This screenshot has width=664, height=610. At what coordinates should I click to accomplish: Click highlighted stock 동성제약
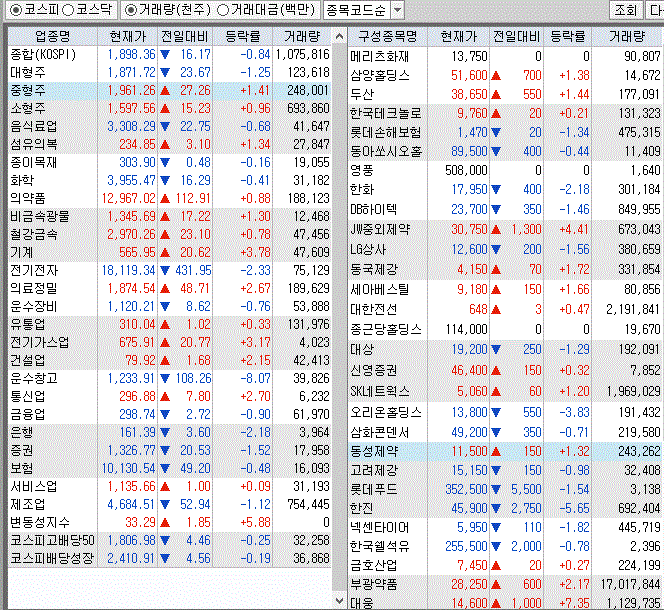(374, 452)
